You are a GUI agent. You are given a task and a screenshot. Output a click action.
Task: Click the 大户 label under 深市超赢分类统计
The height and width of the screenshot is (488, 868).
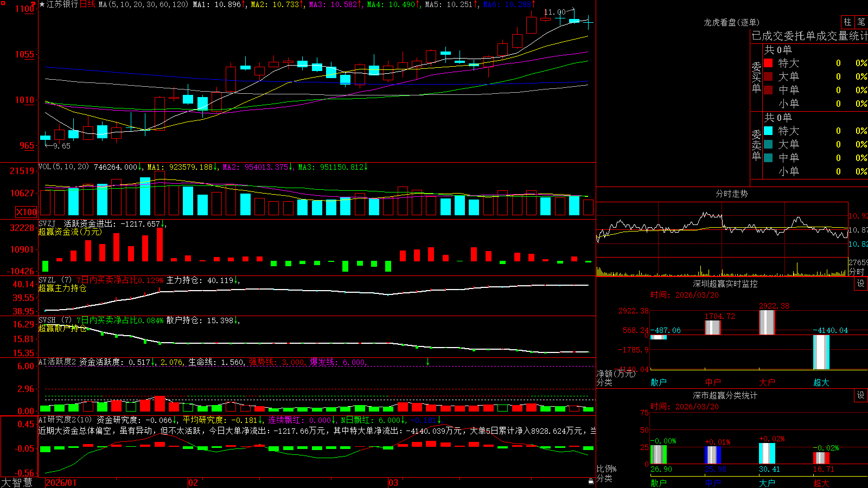pyautogui.click(x=767, y=483)
